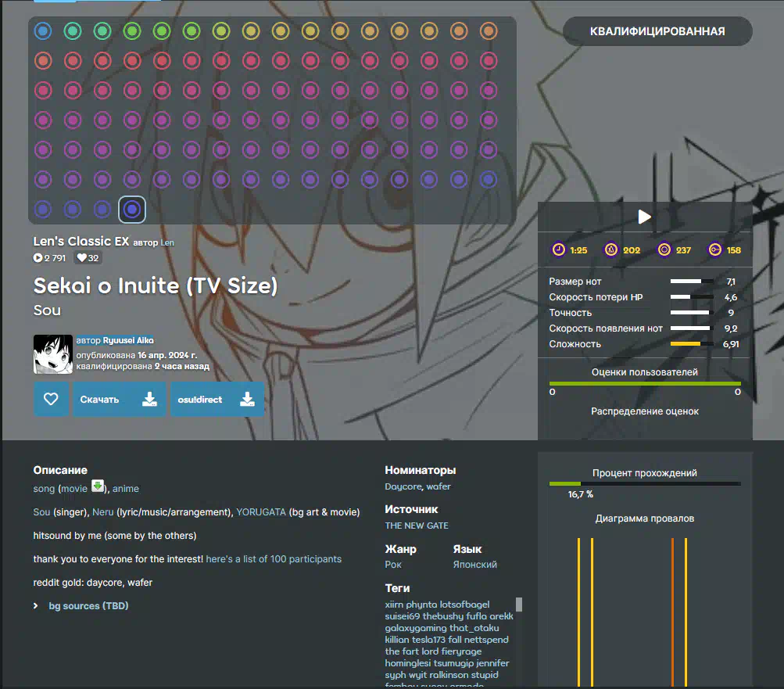Click the highlighted selected difficulty icon
The height and width of the screenshot is (689, 784).
click(132, 209)
